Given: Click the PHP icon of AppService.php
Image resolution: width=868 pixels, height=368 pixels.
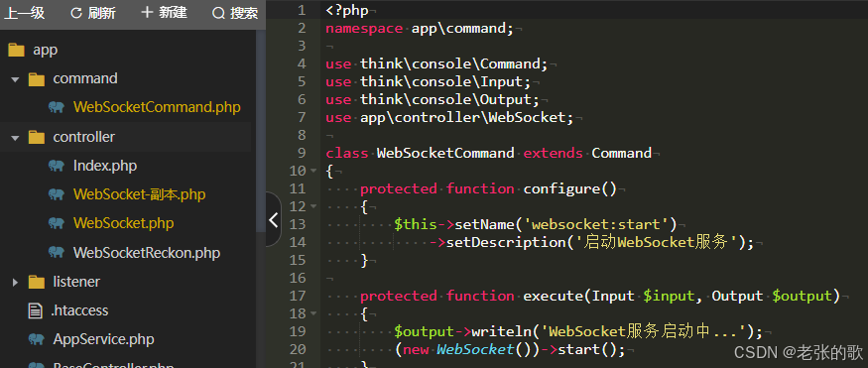Looking at the screenshot, I should click(x=36, y=339).
